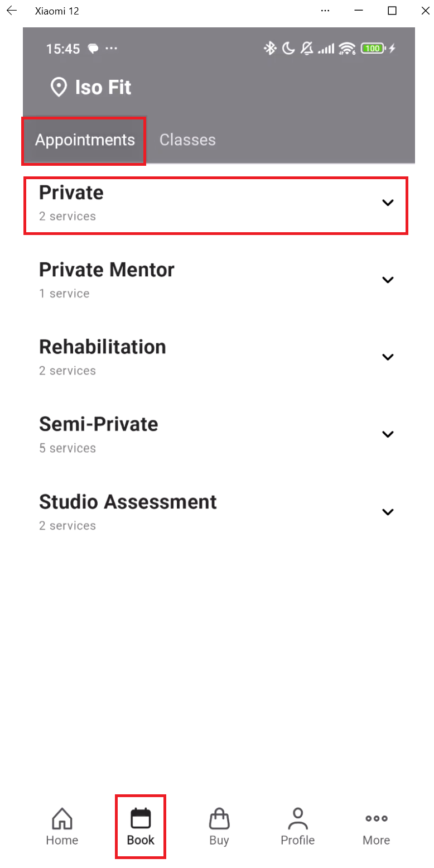
Task: Expand the Semi-Private services chevron
Action: tap(388, 434)
